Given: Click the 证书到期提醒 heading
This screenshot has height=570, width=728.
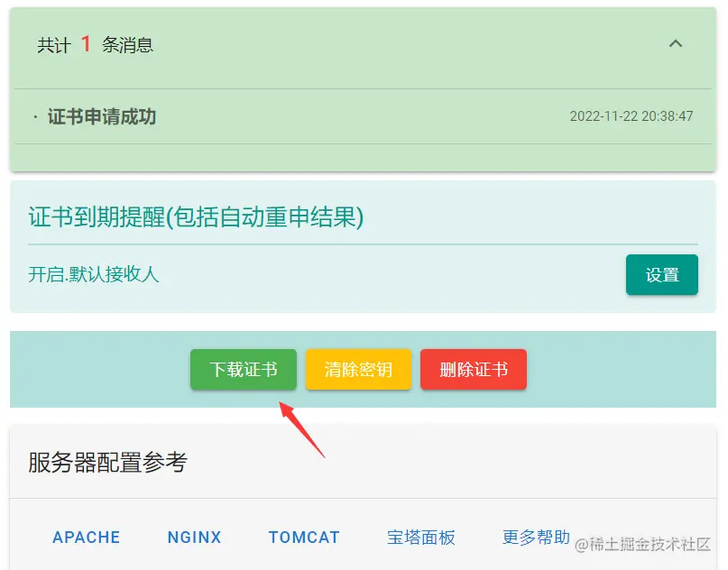Looking at the screenshot, I should 196,216.
